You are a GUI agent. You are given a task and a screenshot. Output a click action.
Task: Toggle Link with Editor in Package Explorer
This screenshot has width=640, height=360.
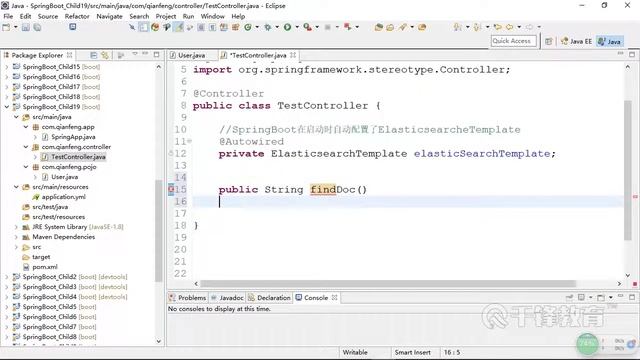click(105, 55)
